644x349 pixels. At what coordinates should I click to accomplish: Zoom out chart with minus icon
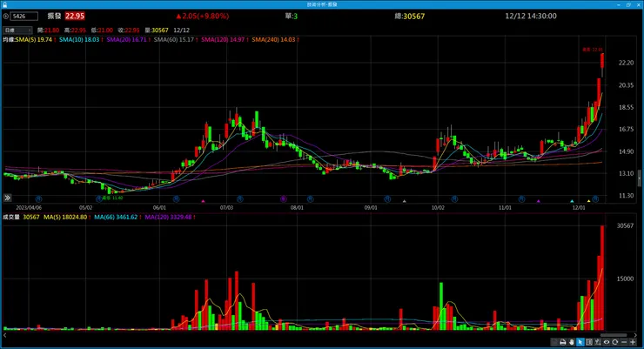624,342
